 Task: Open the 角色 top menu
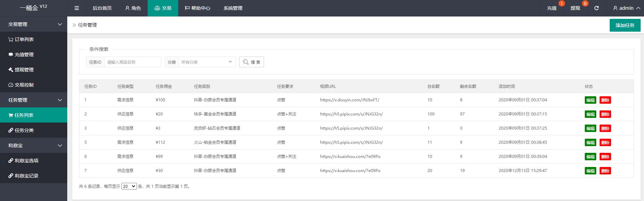[x=133, y=8]
